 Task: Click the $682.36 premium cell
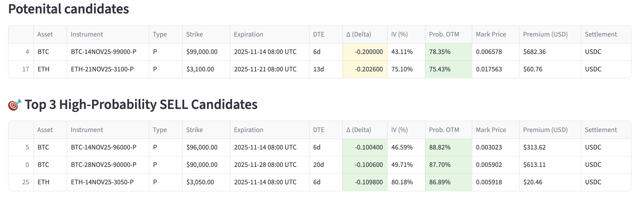coord(534,52)
